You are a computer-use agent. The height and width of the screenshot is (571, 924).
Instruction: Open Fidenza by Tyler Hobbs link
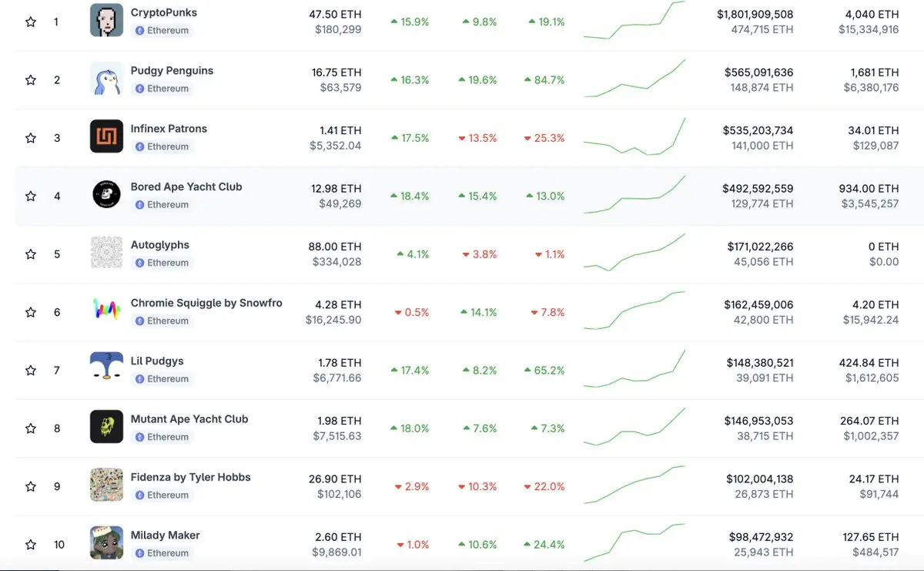[x=191, y=477]
